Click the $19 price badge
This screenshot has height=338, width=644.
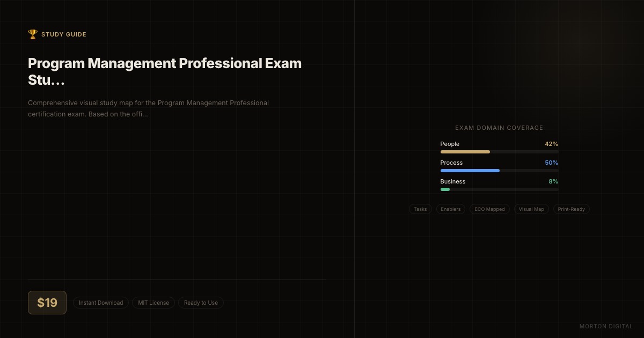(x=47, y=303)
